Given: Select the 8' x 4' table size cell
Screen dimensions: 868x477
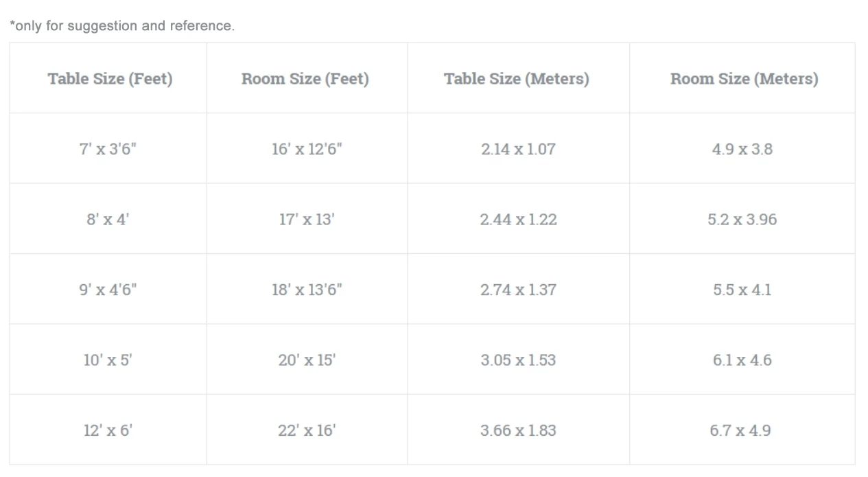Looking at the screenshot, I should tap(108, 220).
